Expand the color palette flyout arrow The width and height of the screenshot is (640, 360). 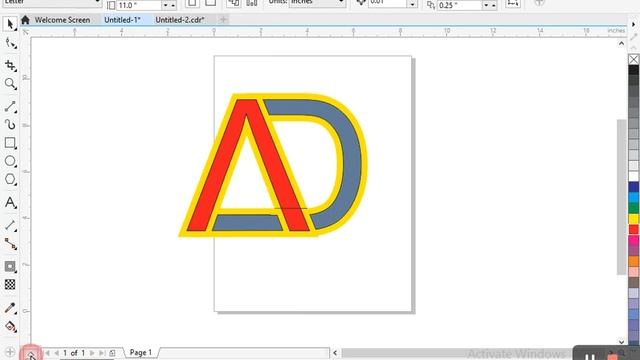633,24
